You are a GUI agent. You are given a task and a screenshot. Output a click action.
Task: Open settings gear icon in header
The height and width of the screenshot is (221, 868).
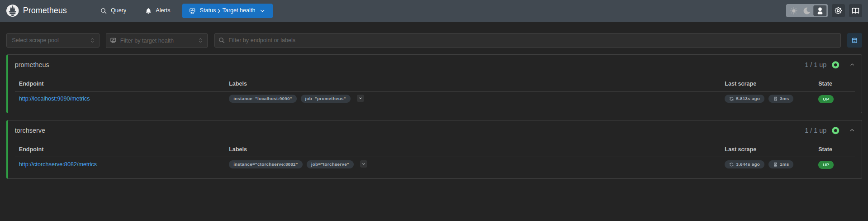tap(838, 10)
